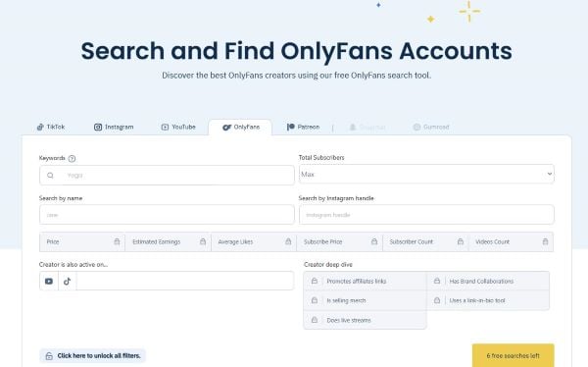Click the Patreon logo icon in tab
Image resolution: width=588 pixels, height=367 pixels.
click(x=291, y=127)
